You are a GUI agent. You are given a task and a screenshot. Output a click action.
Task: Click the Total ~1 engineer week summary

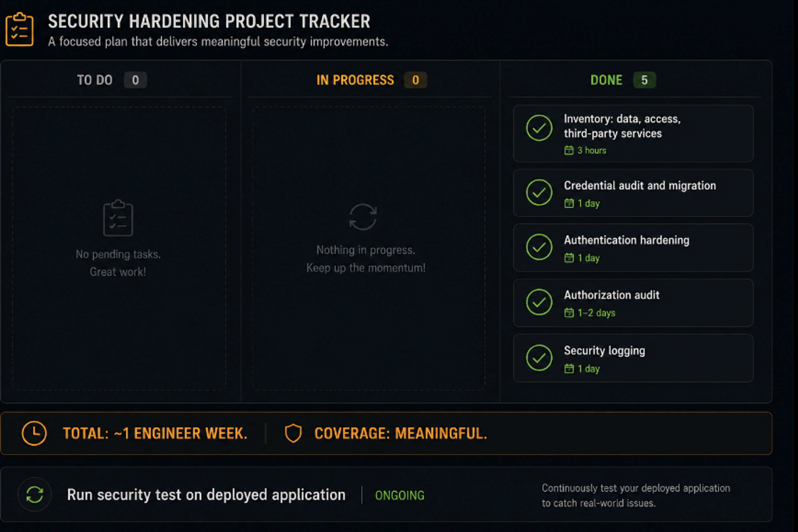pyautogui.click(x=155, y=433)
